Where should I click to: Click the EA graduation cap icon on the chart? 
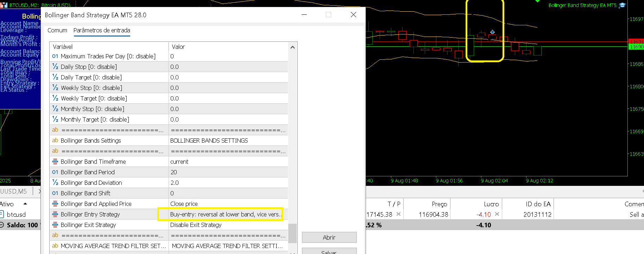[x=622, y=5]
